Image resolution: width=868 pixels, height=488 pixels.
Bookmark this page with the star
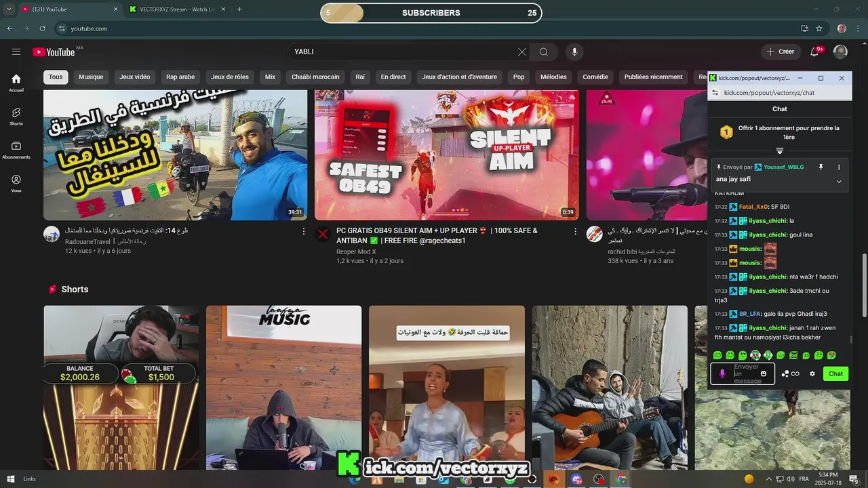tap(819, 28)
